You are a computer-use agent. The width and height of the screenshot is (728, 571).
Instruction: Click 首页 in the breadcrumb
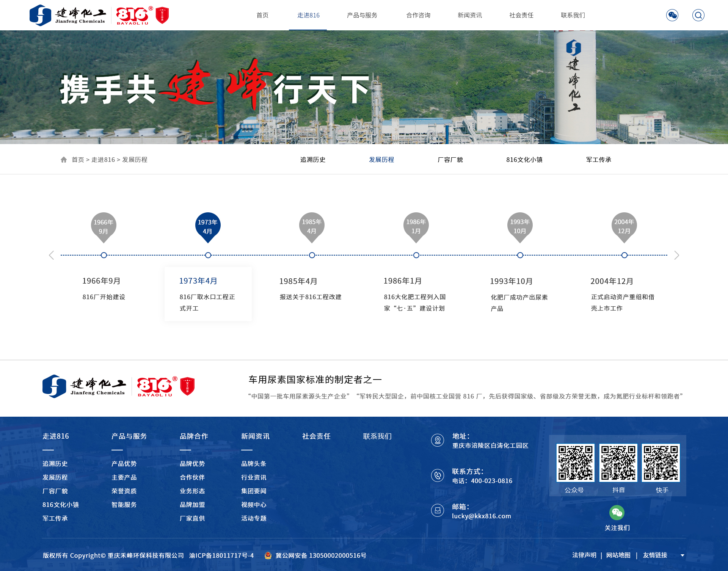click(78, 160)
